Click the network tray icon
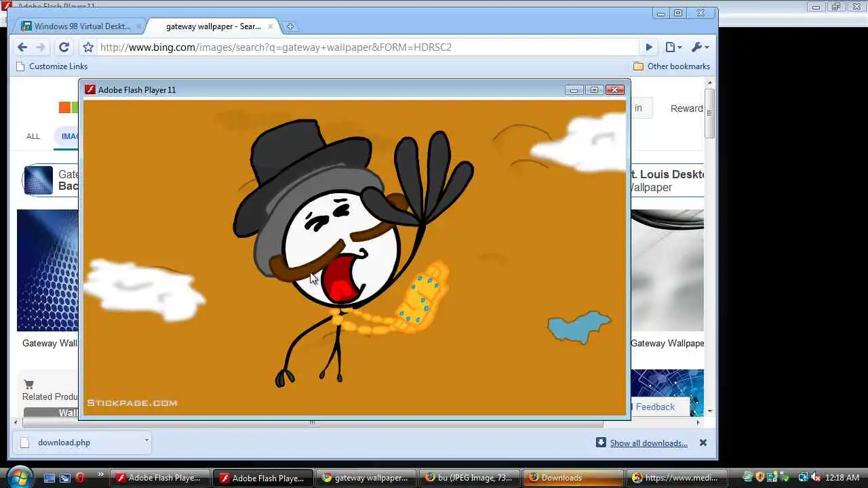Image resolution: width=868 pixels, height=488 pixels. point(803,477)
